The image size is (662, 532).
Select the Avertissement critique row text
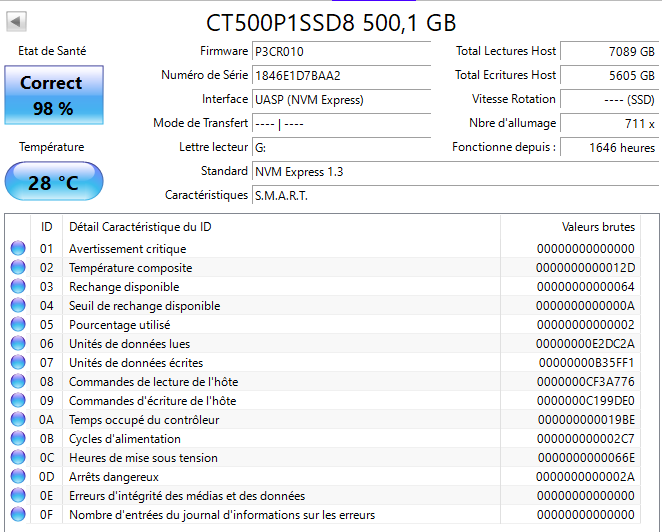[128, 249]
